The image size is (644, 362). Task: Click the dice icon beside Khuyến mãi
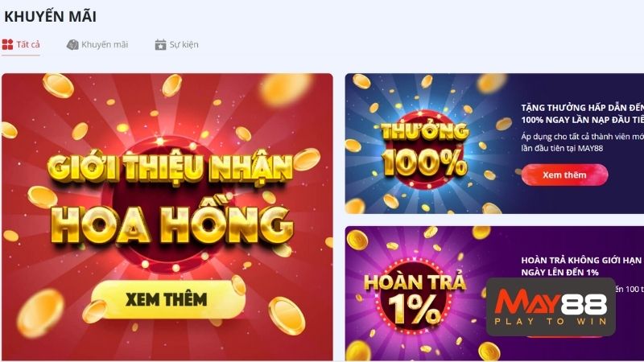coord(72,45)
